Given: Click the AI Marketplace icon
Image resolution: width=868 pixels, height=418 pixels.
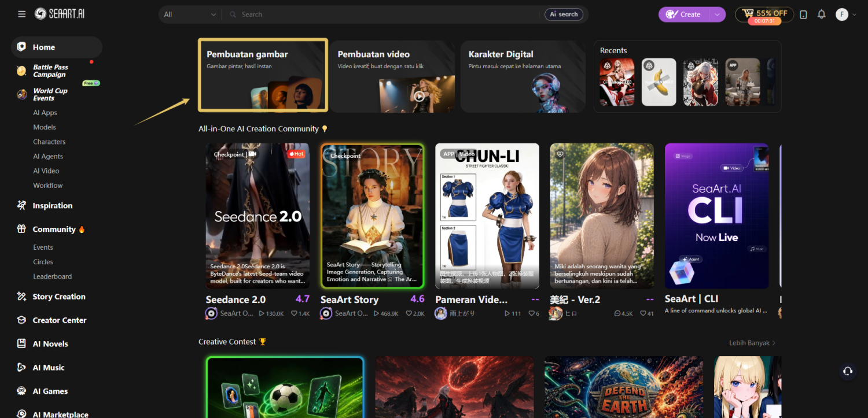Looking at the screenshot, I should [x=21, y=414].
